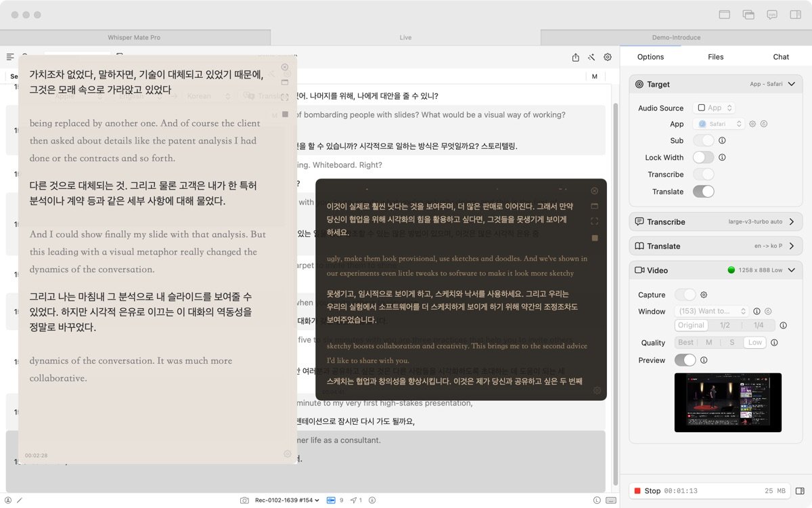Open the hamburger menu icon at top left
812x508 pixels.
[x=10, y=57]
